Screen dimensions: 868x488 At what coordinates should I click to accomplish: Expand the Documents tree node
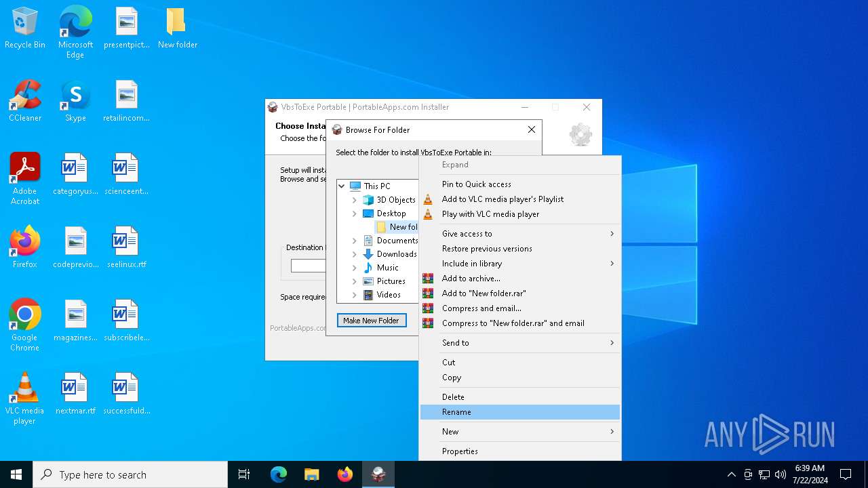tap(354, 240)
